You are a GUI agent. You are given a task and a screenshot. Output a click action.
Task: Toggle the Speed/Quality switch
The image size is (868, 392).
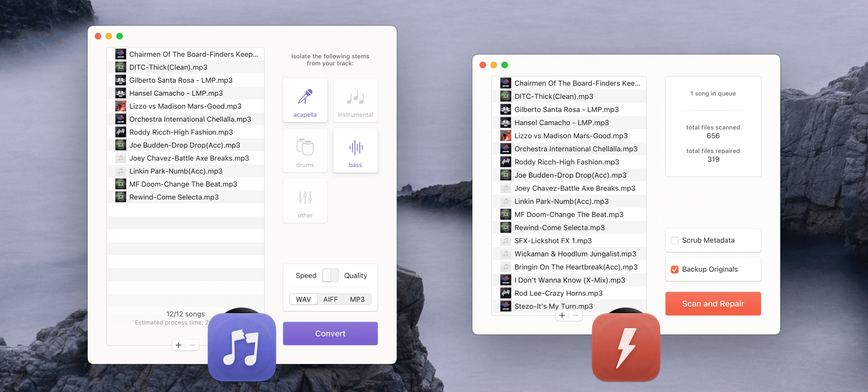[330, 275]
